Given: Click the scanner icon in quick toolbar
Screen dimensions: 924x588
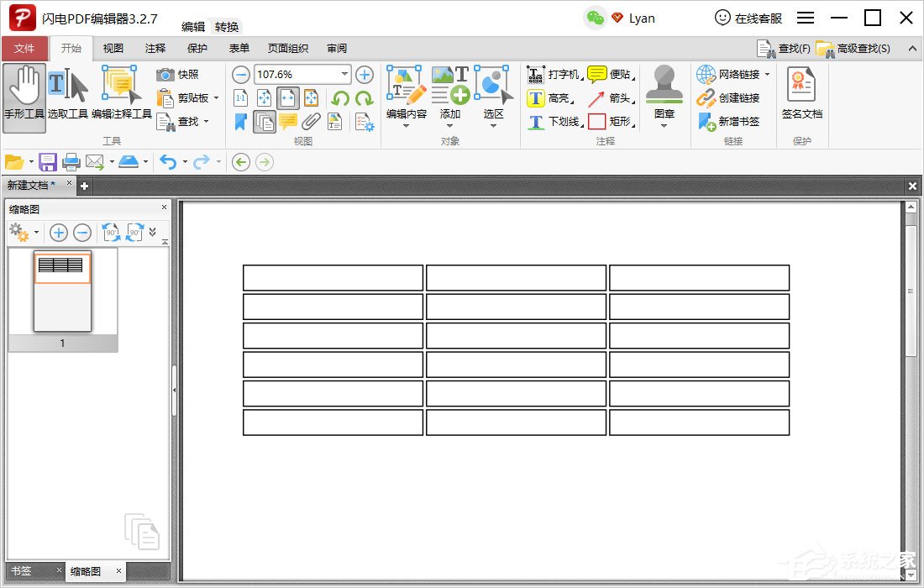Looking at the screenshot, I should tap(129, 162).
